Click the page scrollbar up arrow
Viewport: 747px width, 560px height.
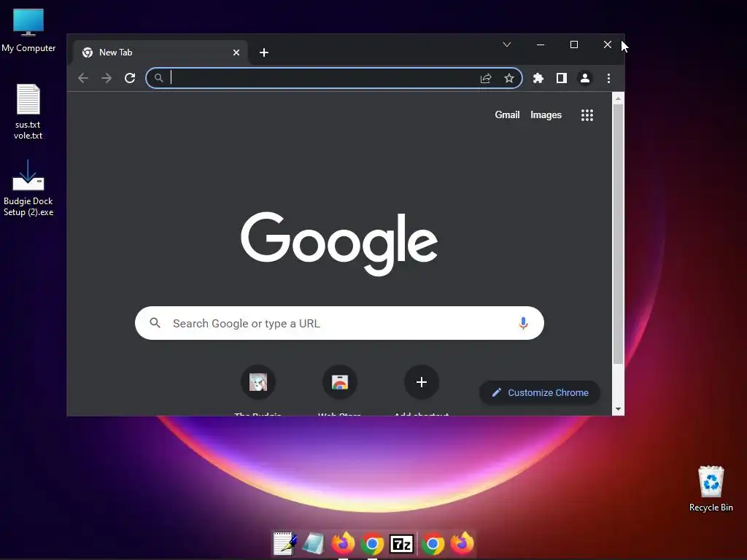(618, 98)
